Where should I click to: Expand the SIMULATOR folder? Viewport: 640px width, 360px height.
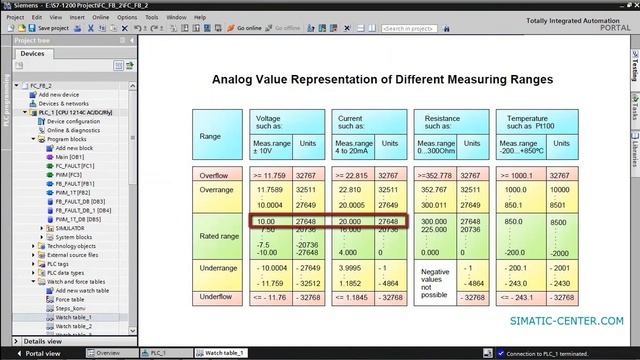(42, 228)
